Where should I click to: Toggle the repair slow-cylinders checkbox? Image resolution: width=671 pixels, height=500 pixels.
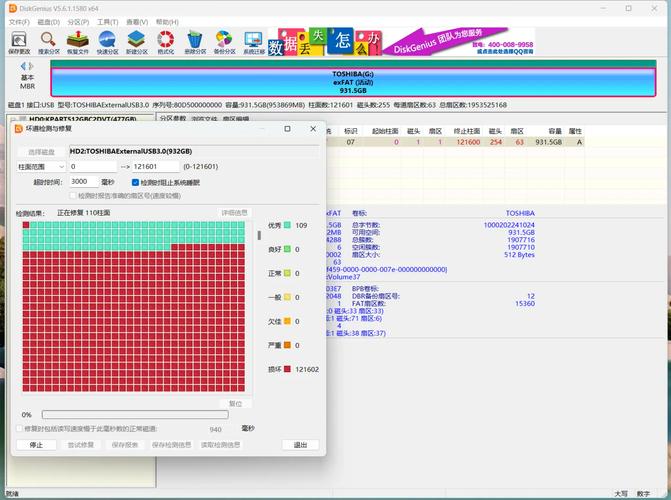19,429
